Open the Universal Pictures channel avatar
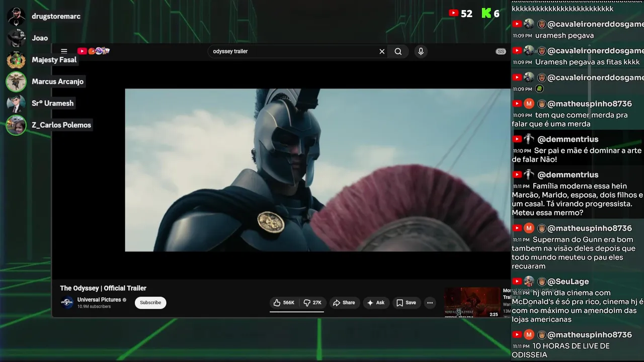The image size is (644, 362). point(67,303)
